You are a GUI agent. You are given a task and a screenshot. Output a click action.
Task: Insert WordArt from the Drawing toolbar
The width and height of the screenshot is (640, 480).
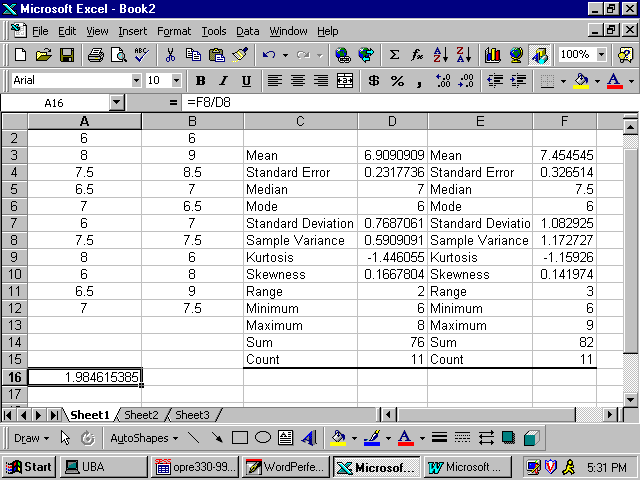click(x=309, y=437)
